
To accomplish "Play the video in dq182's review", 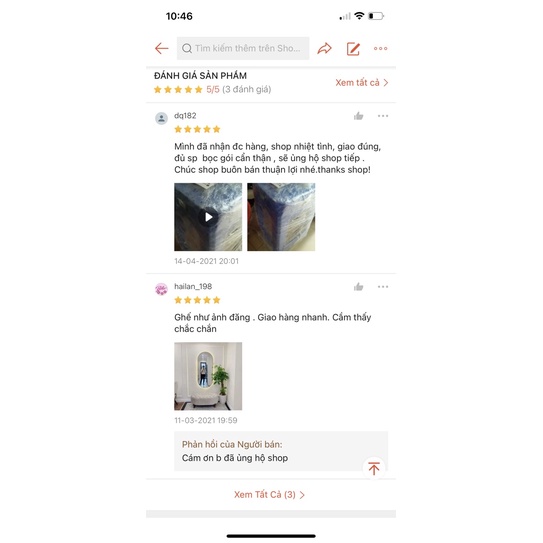I will [x=208, y=217].
